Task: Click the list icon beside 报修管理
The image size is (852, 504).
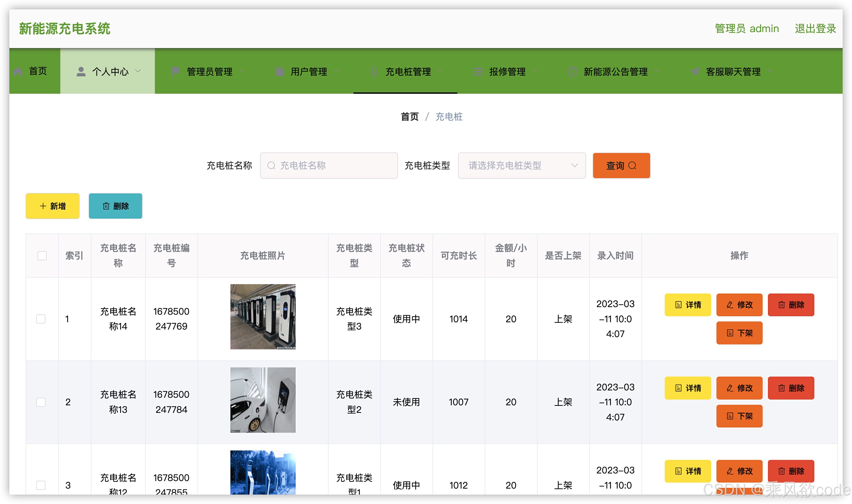Action: 478,71
